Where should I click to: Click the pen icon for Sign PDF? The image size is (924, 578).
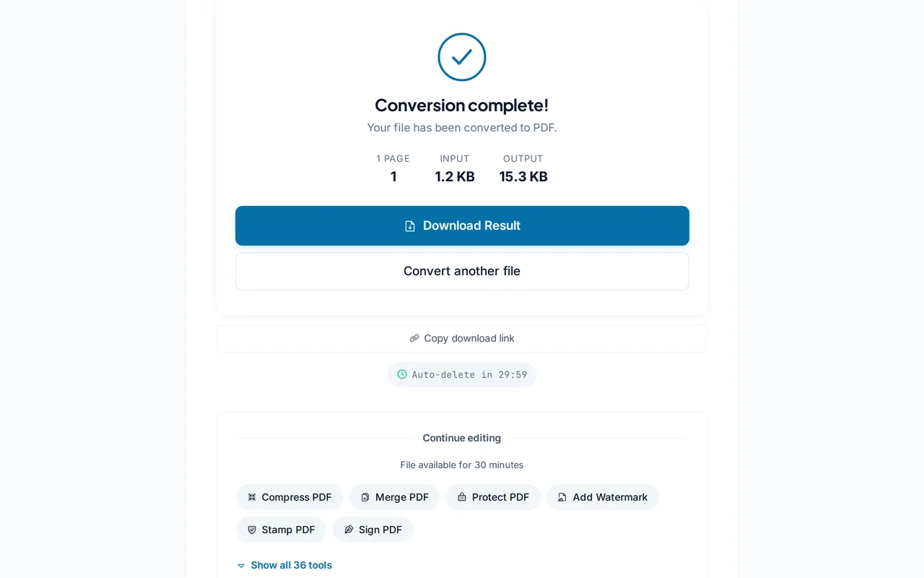tap(349, 530)
